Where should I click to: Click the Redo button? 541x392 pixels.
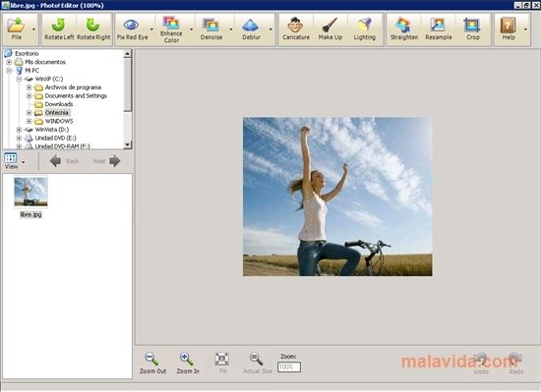(x=515, y=364)
